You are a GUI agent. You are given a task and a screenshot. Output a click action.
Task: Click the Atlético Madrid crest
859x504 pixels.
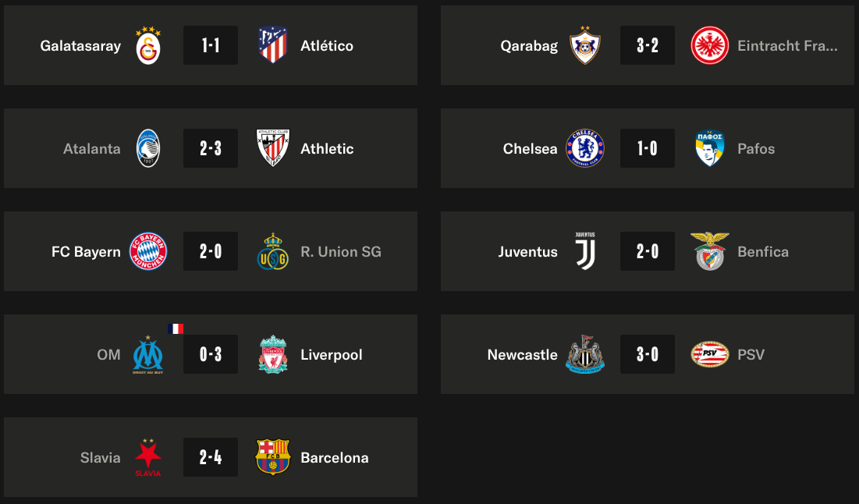[273, 46]
